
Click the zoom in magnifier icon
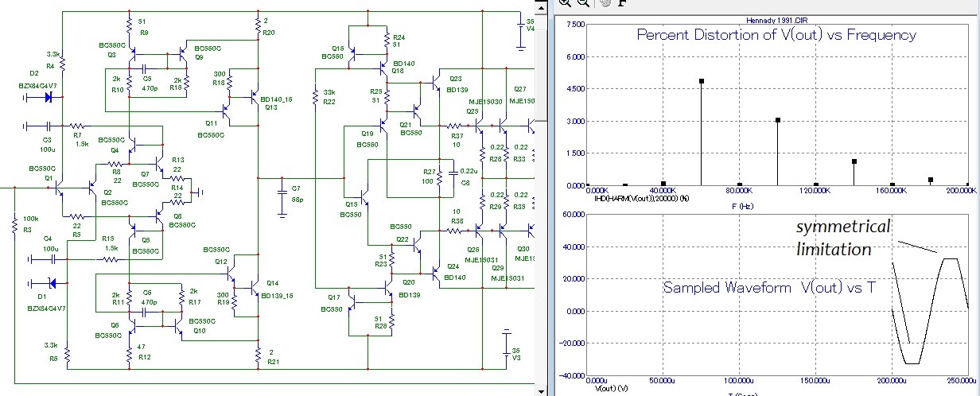point(565,2)
